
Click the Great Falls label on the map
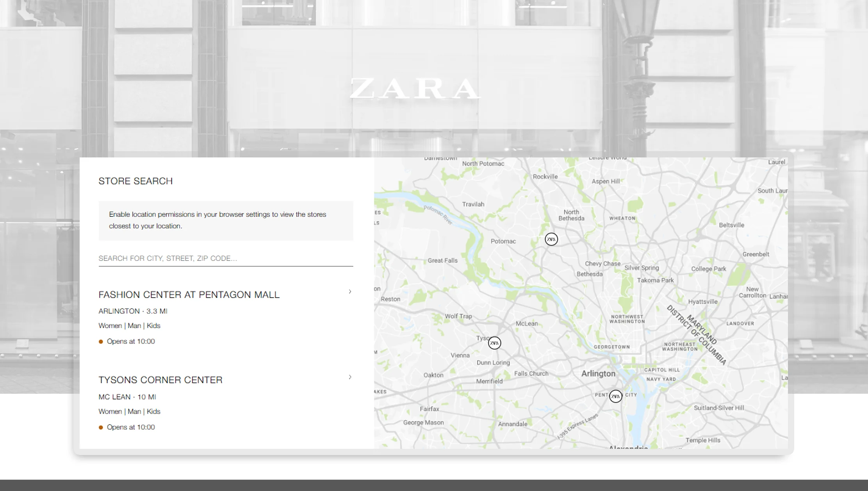click(442, 261)
